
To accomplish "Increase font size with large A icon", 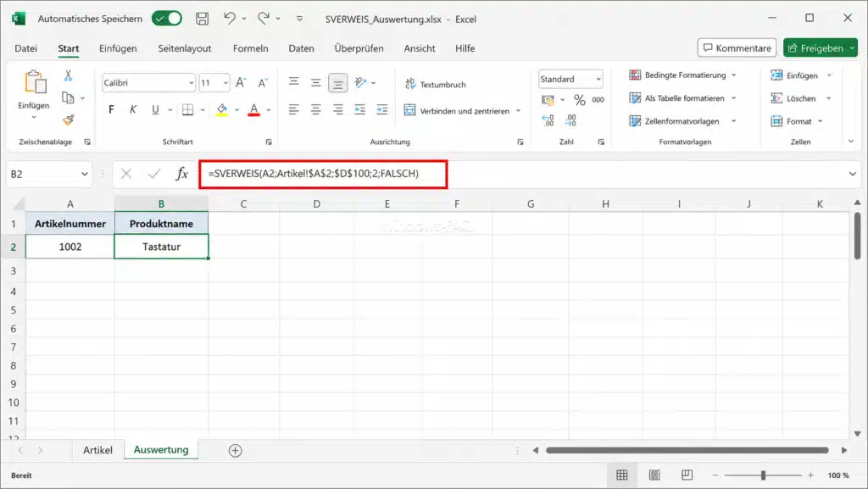I will [240, 83].
